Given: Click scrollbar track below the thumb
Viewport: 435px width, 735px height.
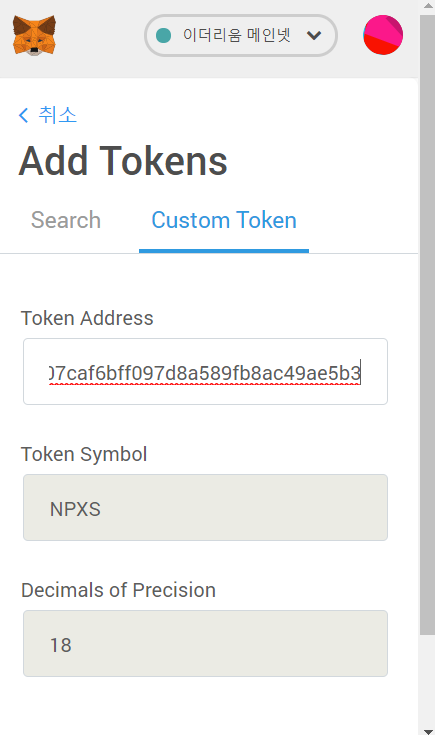Looking at the screenshot, I should (x=428, y=680).
